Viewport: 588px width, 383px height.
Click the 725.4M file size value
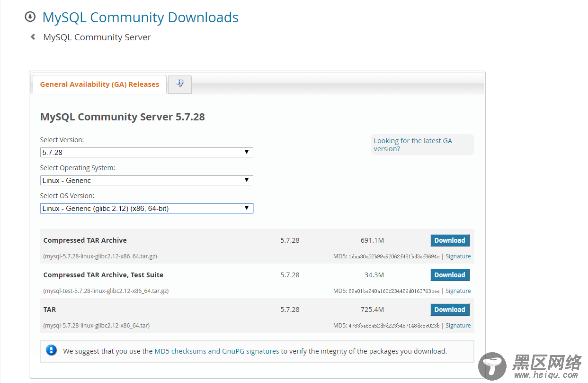click(372, 310)
